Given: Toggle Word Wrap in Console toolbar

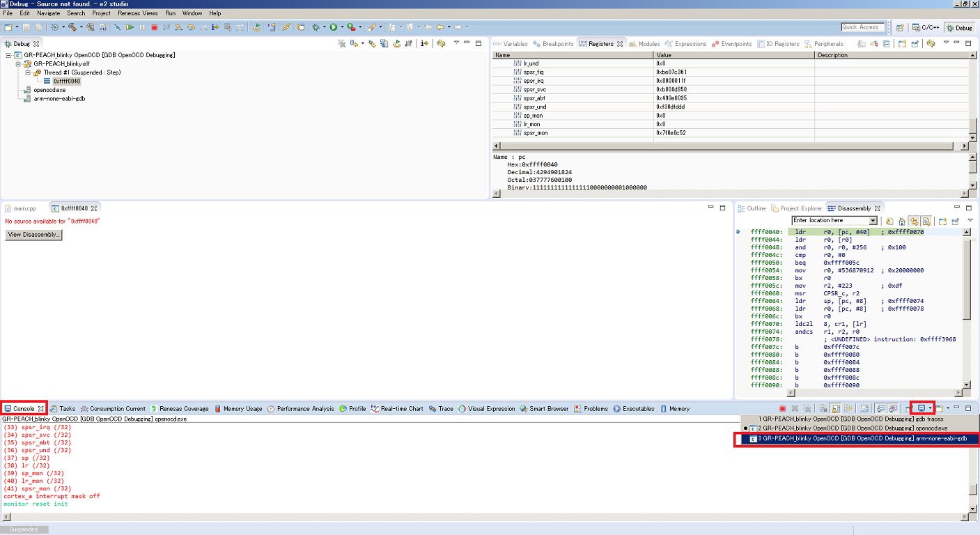Looking at the screenshot, I should click(x=848, y=408).
